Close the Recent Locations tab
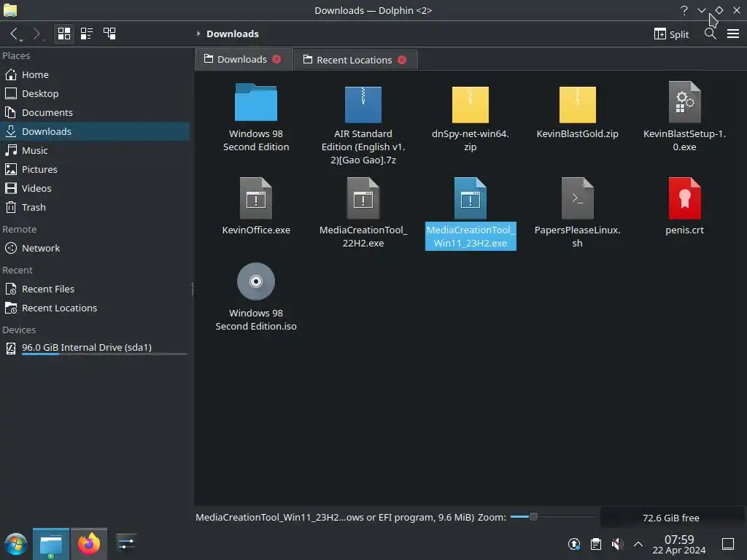Viewport: 747px width, 560px height. point(402,60)
